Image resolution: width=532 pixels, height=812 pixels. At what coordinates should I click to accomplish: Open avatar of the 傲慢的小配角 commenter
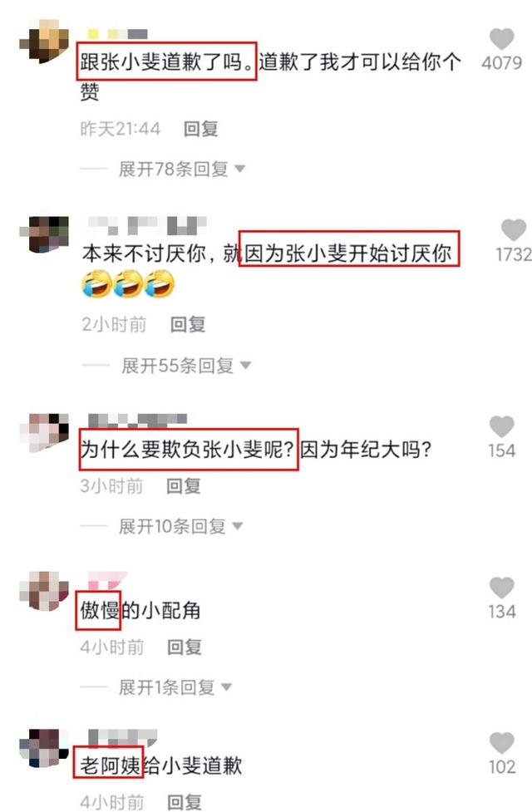44,592
